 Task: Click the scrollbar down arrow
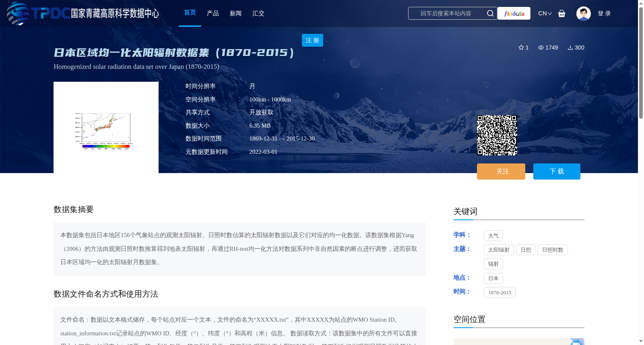[x=641, y=341]
